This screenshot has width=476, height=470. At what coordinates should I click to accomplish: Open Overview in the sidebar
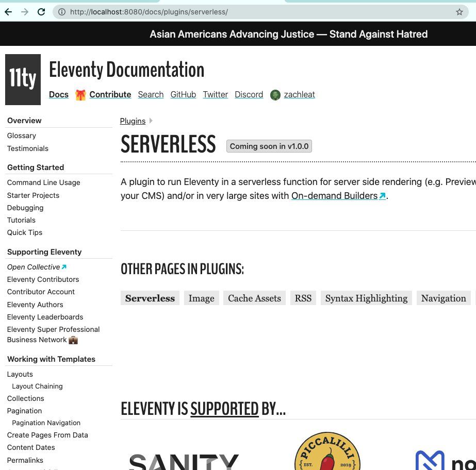[x=24, y=121]
